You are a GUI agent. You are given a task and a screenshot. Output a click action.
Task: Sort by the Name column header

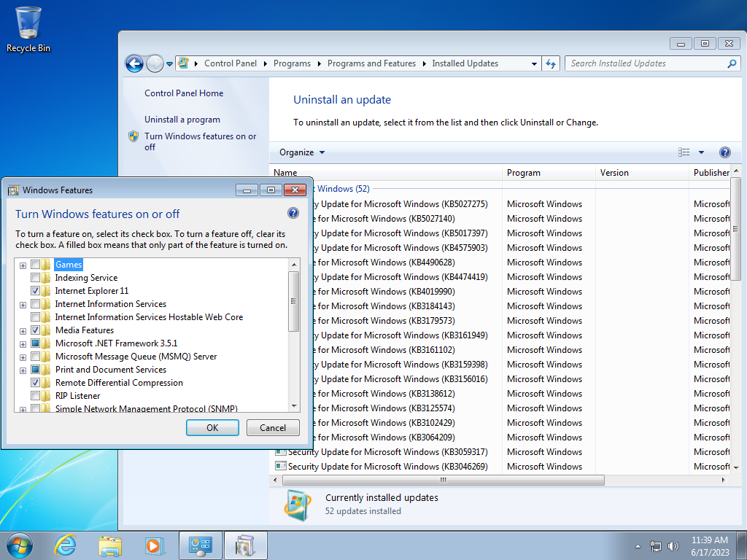386,172
